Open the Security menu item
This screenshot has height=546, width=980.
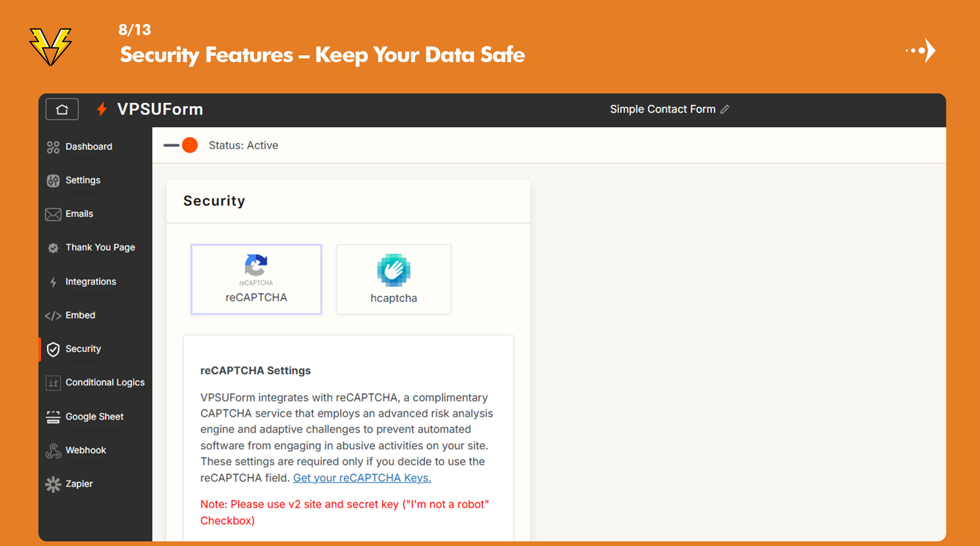[83, 349]
